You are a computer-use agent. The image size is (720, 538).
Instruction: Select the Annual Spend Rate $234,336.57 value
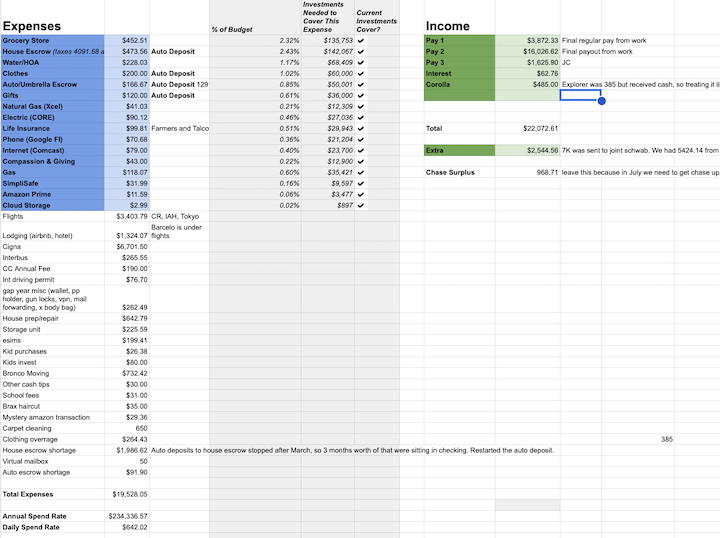pos(127,516)
